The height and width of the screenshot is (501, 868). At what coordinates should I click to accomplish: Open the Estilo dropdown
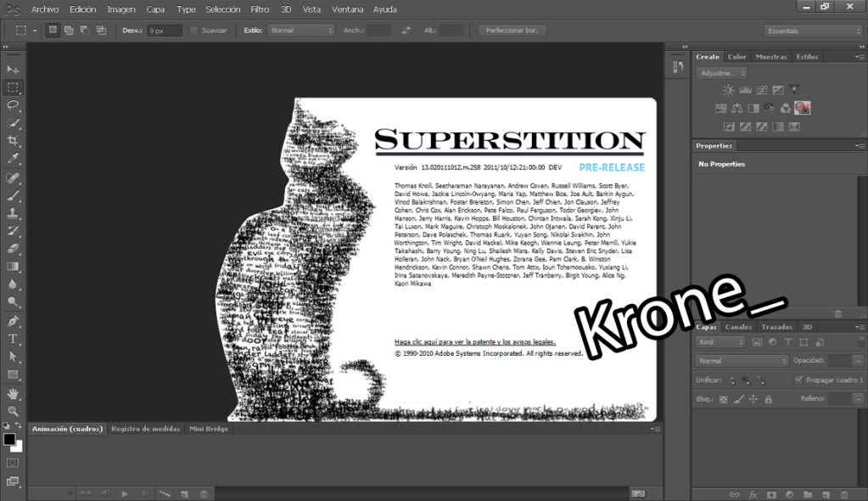(301, 31)
